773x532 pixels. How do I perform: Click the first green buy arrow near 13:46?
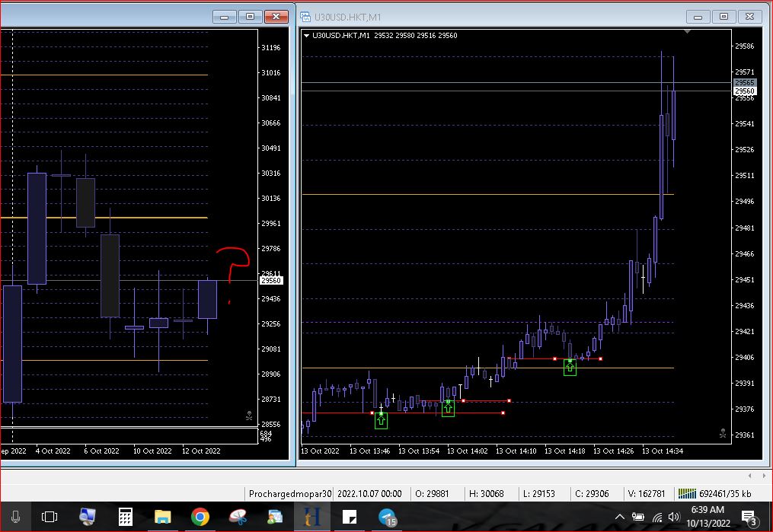click(381, 419)
